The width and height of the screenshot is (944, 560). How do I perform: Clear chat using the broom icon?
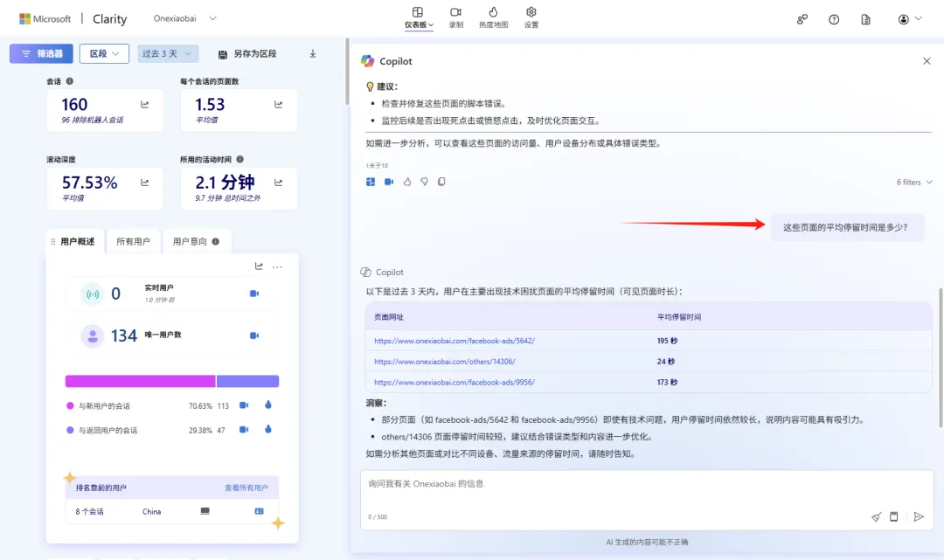[x=877, y=516]
